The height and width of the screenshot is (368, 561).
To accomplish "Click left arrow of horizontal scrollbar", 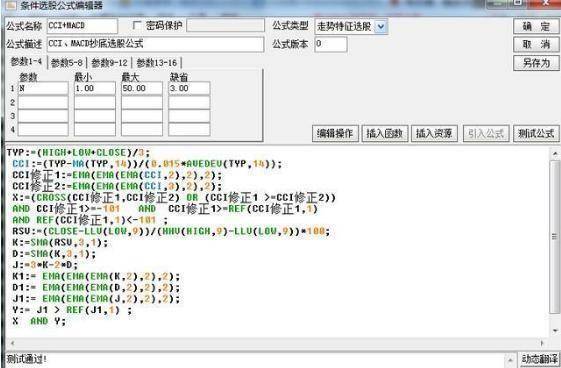I will pyautogui.click(x=13, y=343).
